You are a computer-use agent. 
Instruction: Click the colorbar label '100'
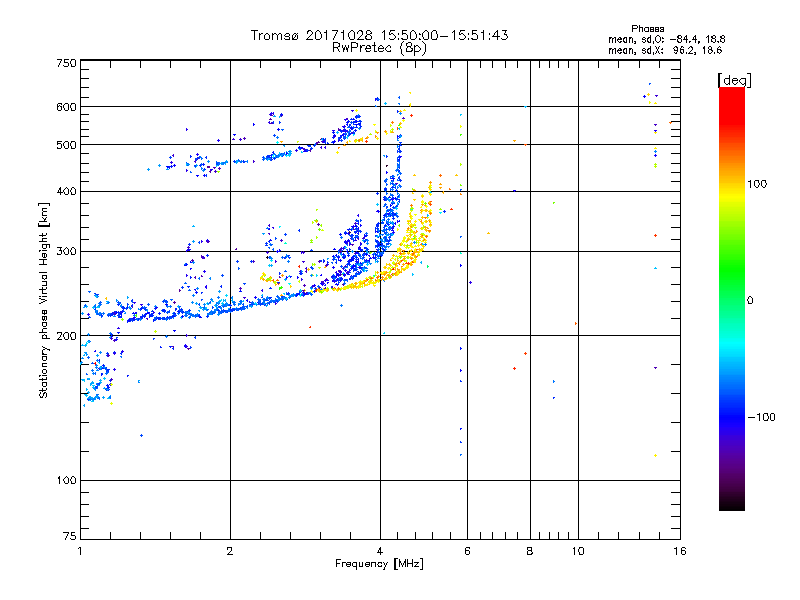(x=757, y=184)
